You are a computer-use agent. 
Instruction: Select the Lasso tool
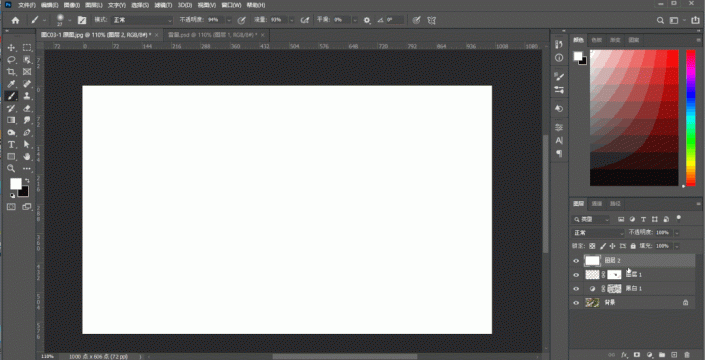point(11,60)
